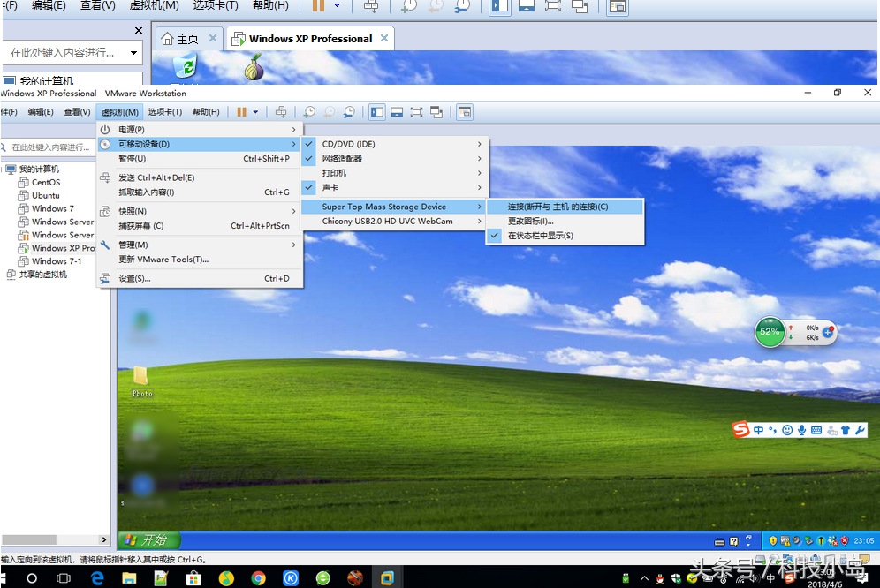Expand the 打印机 device submenu

coord(395,173)
